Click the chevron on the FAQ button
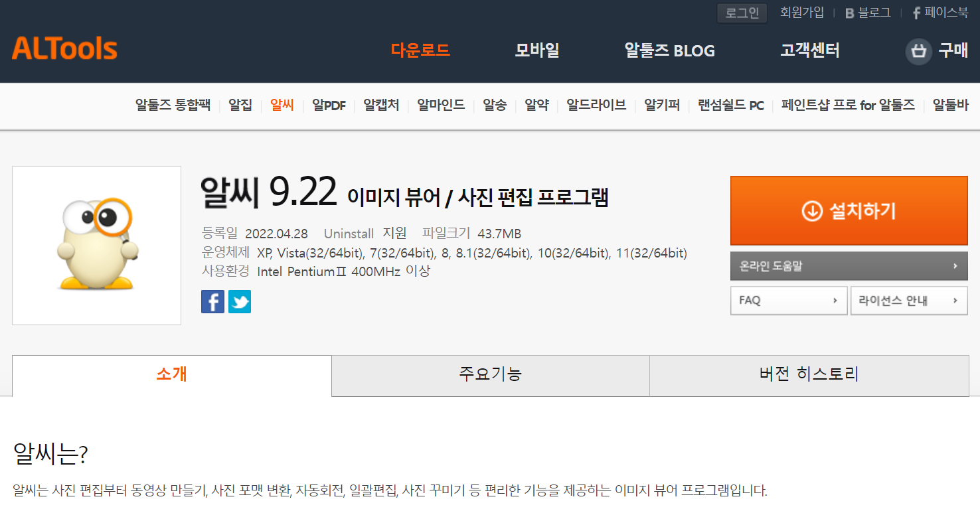The width and height of the screenshot is (980, 519). 835,301
